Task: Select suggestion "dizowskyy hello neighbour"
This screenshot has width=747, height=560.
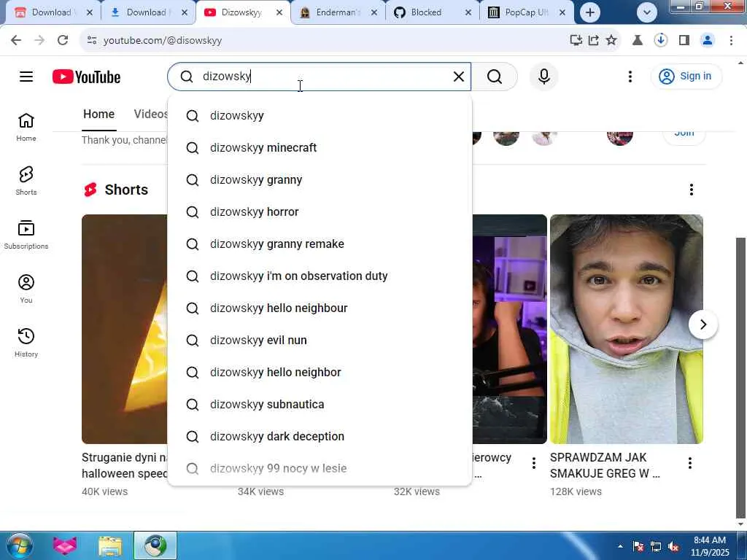Action: tap(320, 308)
